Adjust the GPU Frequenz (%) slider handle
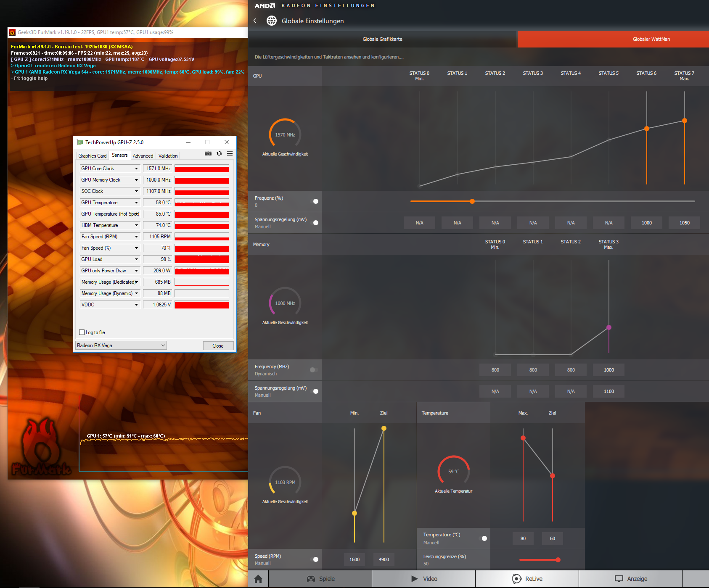 472,201
